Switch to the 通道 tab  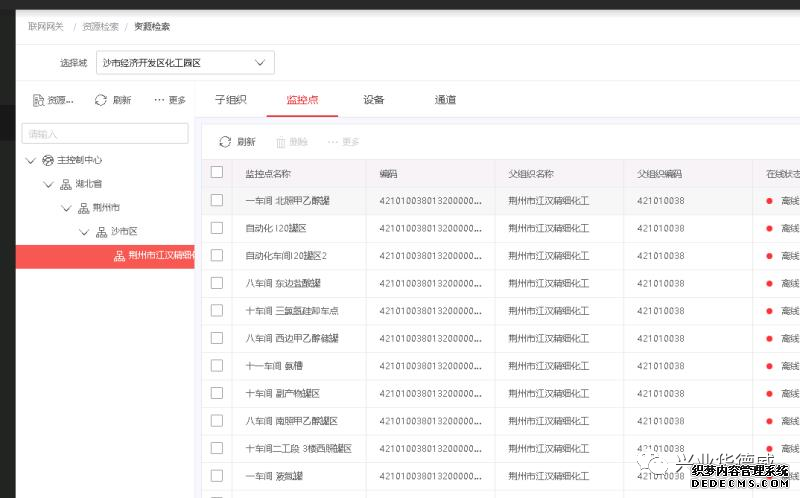click(445, 99)
